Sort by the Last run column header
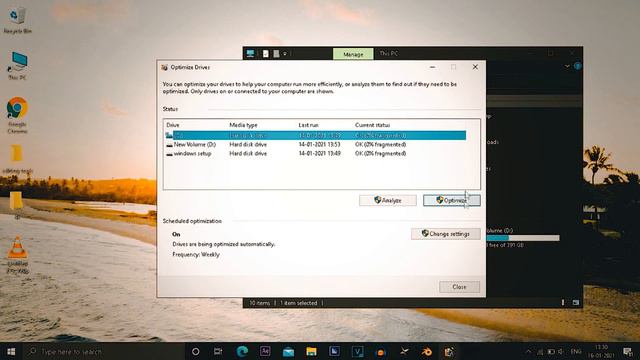Image resolution: width=640 pixels, height=360 pixels. [x=308, y=125]
